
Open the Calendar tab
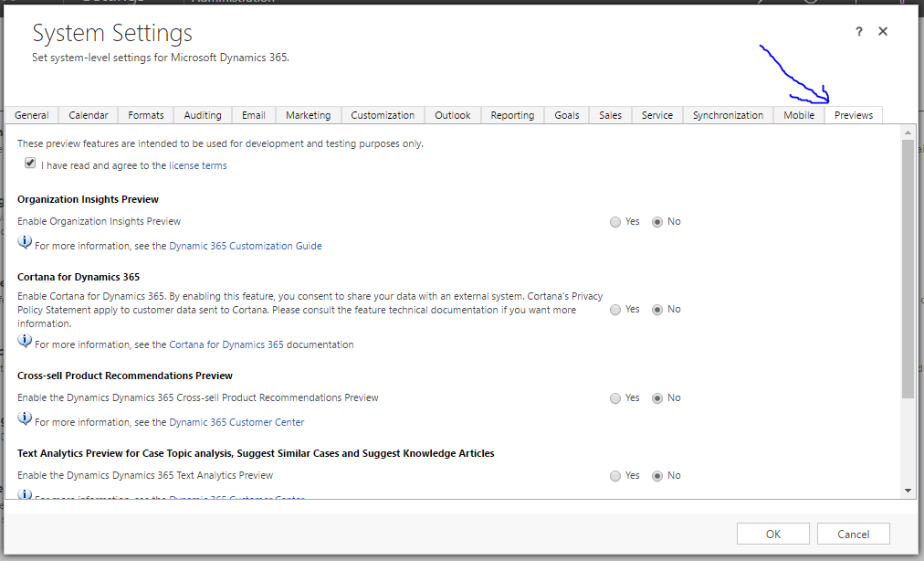click(x=89, y=115)
